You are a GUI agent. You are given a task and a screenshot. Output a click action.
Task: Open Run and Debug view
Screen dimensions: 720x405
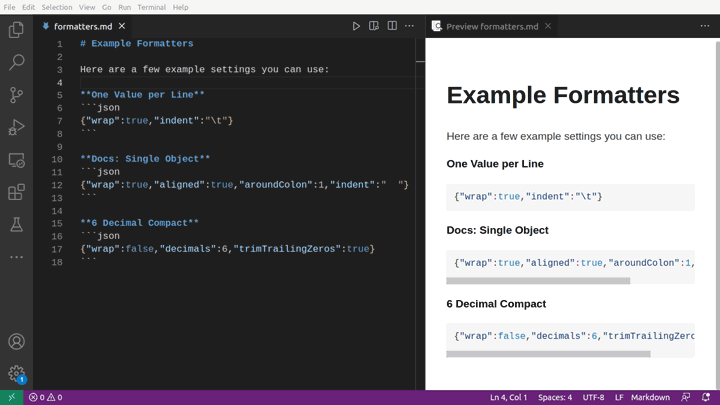[16, 127]
